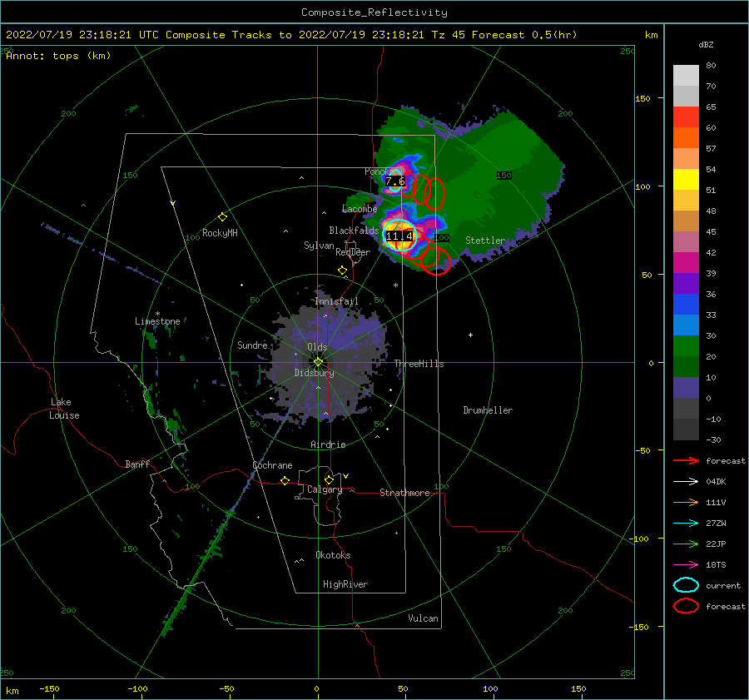
Task: Click the Calgary city label
Action: point(325,489)
